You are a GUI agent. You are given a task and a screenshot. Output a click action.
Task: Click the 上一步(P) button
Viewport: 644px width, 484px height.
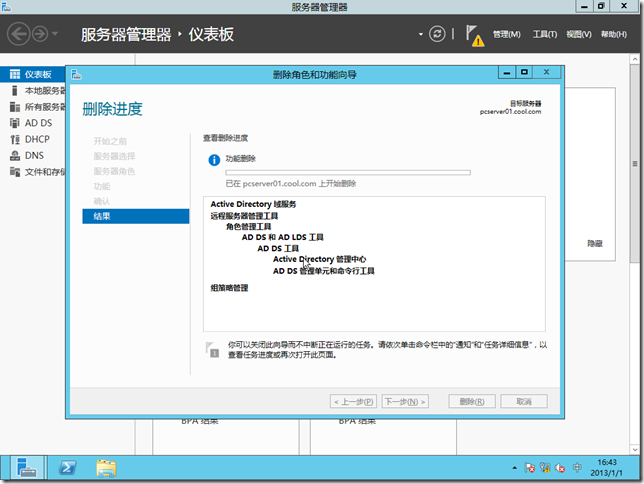[x=354, y=401]
